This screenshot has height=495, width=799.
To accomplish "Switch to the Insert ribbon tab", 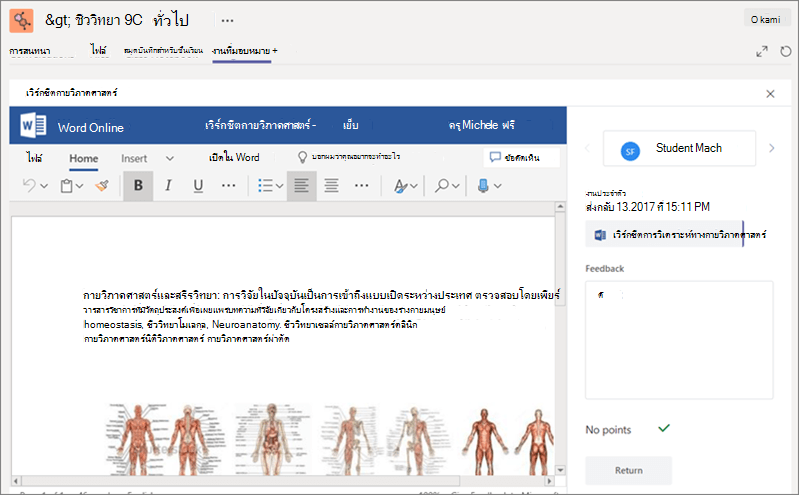I will point(134,159).
